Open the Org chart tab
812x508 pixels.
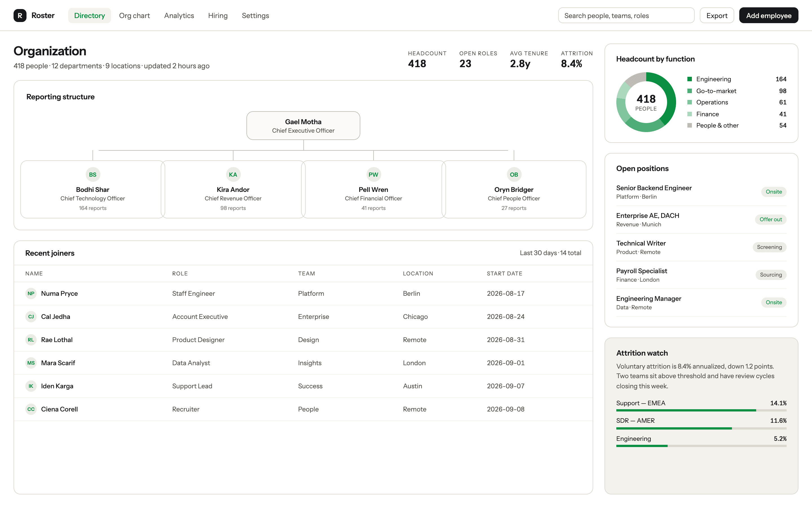(x=134, y=16)
